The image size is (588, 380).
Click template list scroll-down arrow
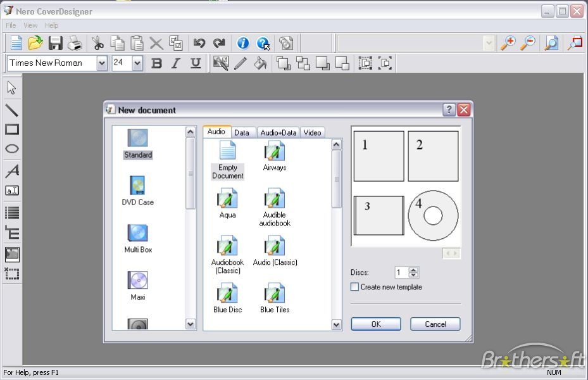click(x=336, y=324)
